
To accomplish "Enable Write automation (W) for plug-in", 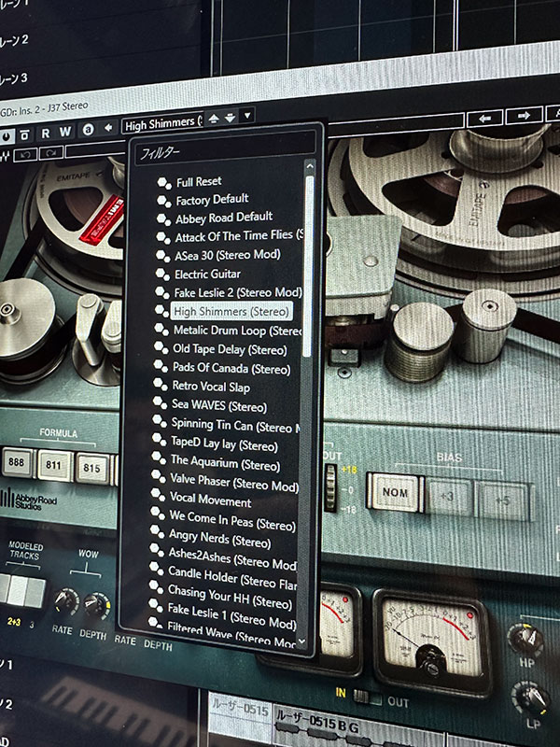I will point(65,132).
